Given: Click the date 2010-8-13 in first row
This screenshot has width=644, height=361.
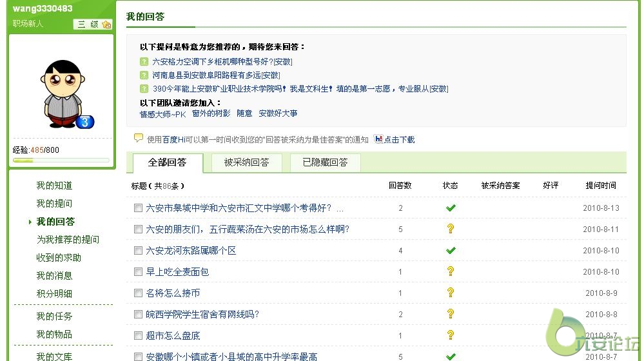Looking at the screenshot, I should point(601,208).
